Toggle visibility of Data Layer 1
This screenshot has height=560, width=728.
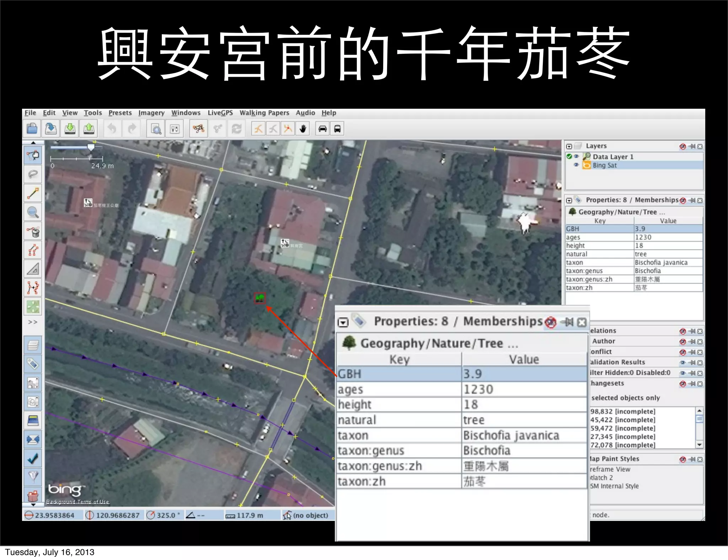pos(576,157)
